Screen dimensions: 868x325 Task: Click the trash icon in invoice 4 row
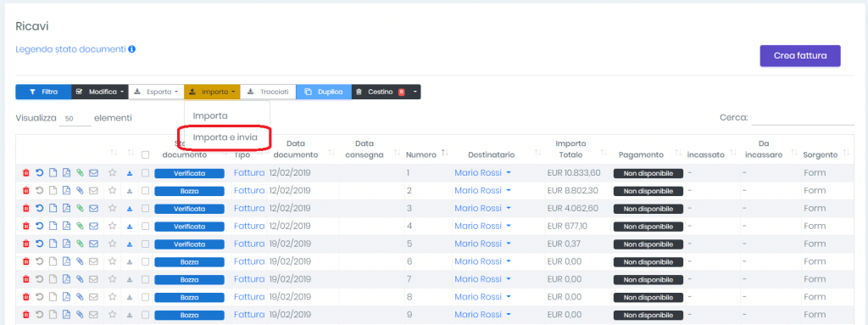point(25,227)
